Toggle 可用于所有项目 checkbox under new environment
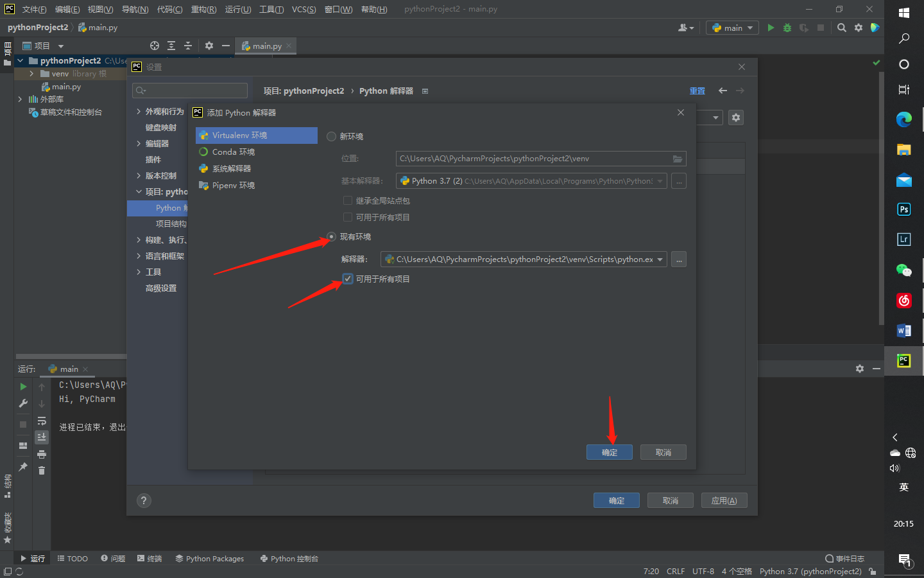The width and height of the screenshot is (924, 578). click(348, 217)
